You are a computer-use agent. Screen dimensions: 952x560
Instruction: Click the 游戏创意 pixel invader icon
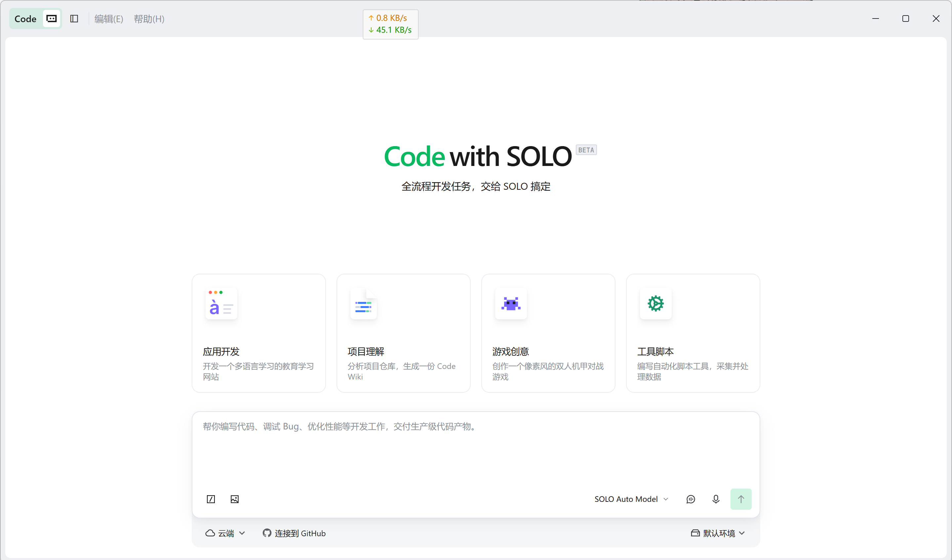(511, 303)
